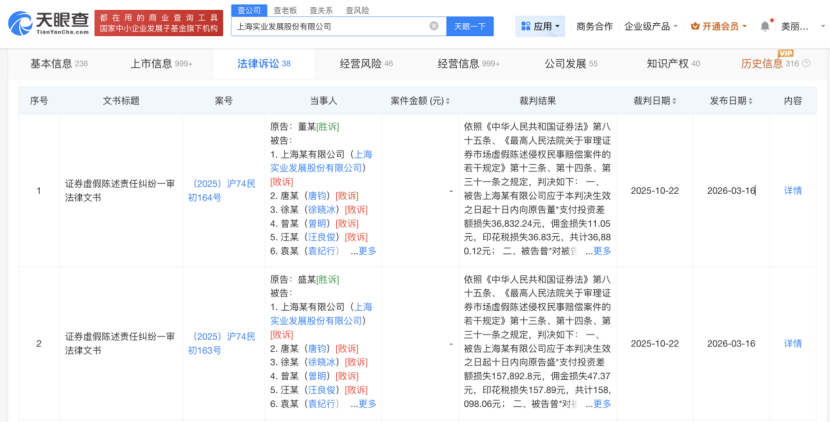This screenshot has height=422, width=830.
Task: Select the 查公司 search tab
Action: [248, 10]
